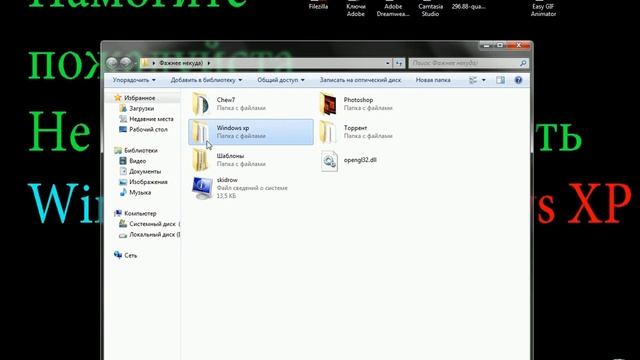The height and width of the screenshot is (360, 640).
Task: Click the Ключи Adobe desktop icon
Action: pyautogui.click(x=356, y=9)
